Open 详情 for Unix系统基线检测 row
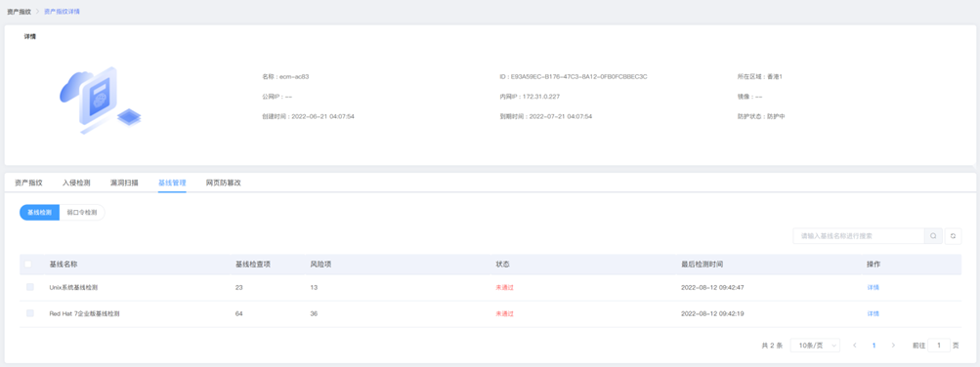Viewport: 980px width, 367px height. tap(873, 288)
